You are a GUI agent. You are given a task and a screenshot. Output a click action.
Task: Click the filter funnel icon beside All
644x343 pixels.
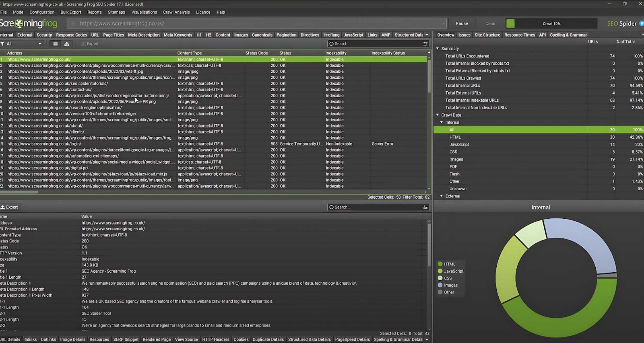2,44
